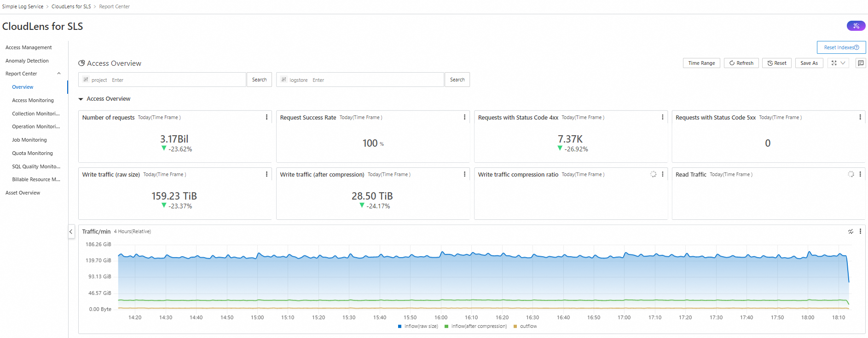Collapse the left sidebar with arrow handle
868x338 pixels.
pyautogui.click(x=71, y=232)
